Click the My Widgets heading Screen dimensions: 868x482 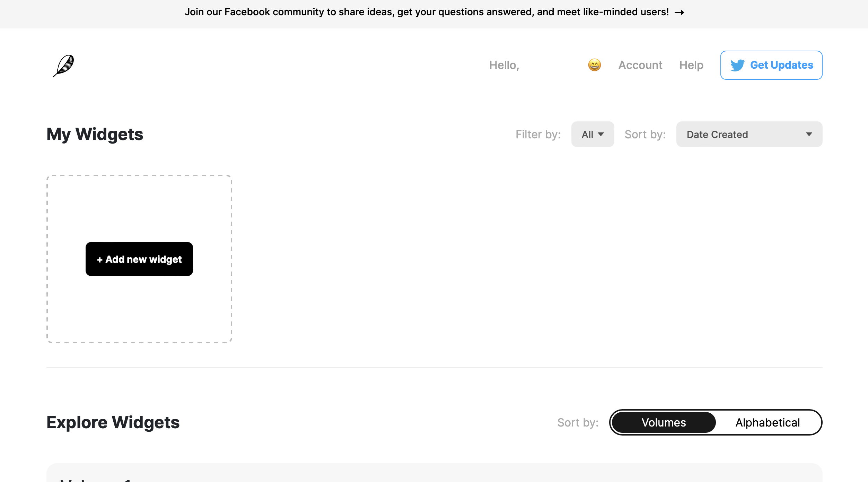tap(95, 134)
